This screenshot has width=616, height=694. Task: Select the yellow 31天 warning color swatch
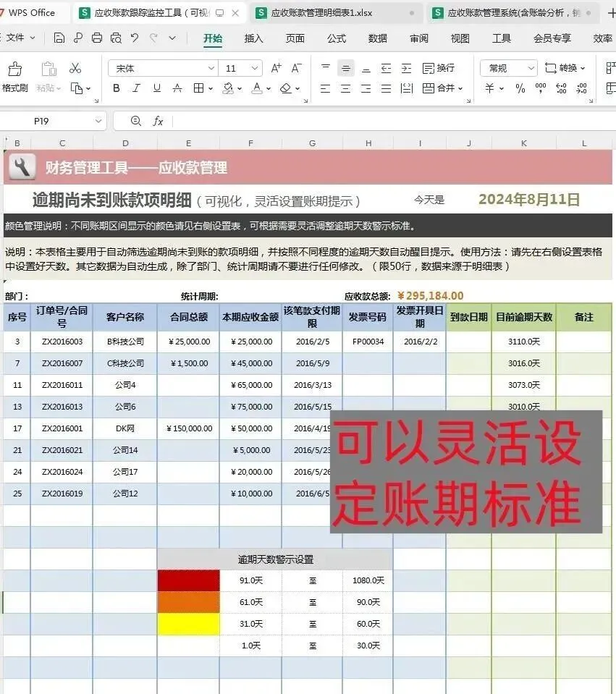click(x=189, y=624)
